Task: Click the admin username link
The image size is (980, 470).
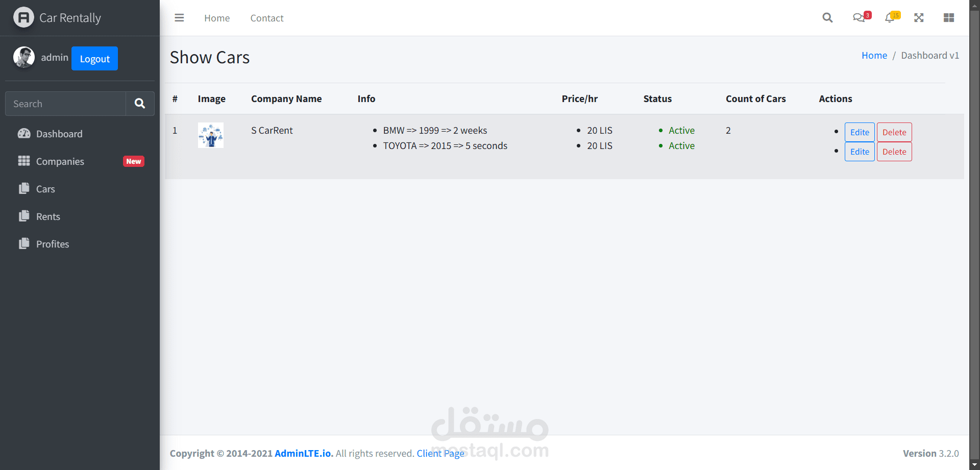Action: click(55, 57)
